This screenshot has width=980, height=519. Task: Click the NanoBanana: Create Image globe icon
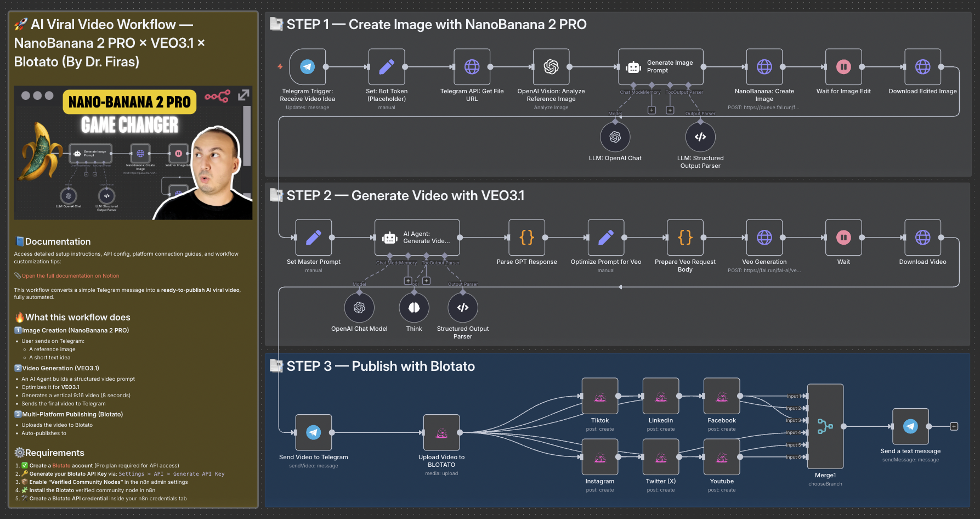764,67
